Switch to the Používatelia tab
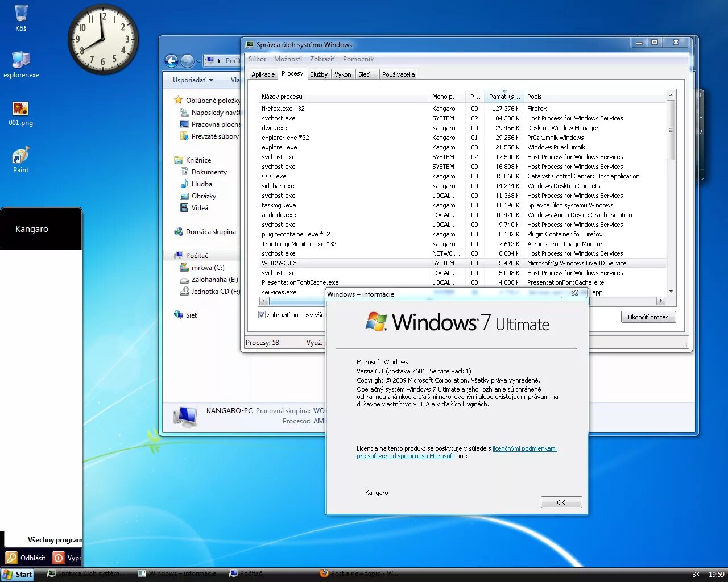Viewport: 728px width, 582px height. (x=398, y=74)
